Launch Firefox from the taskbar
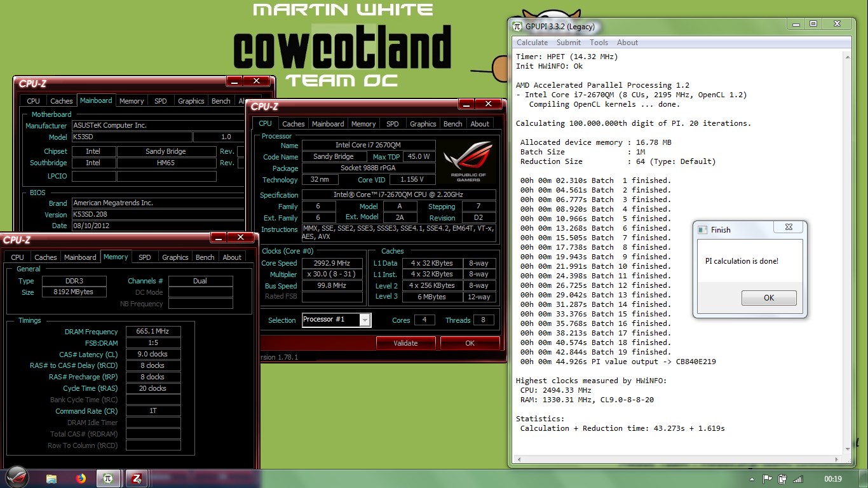This screenshot has height=488, width=868. click(81, 478)
